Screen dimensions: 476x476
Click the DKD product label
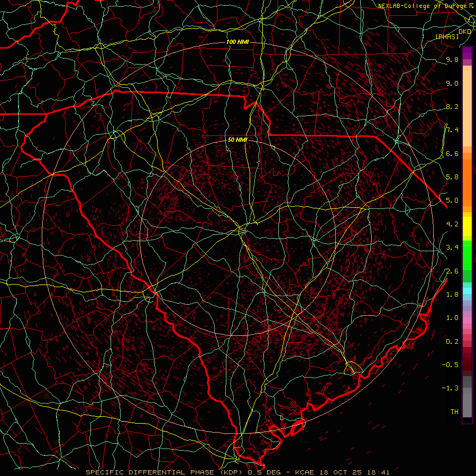tap(465, 32)
